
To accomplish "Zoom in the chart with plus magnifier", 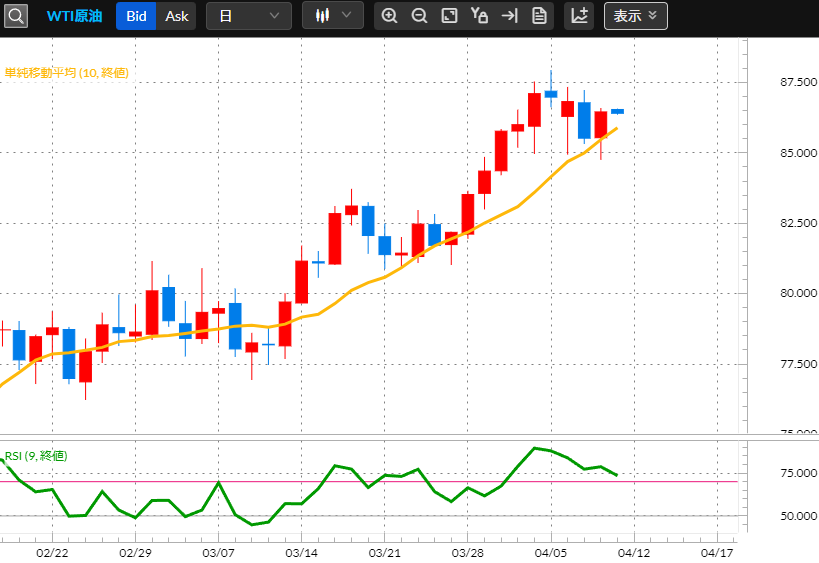I will coord(389,16).
